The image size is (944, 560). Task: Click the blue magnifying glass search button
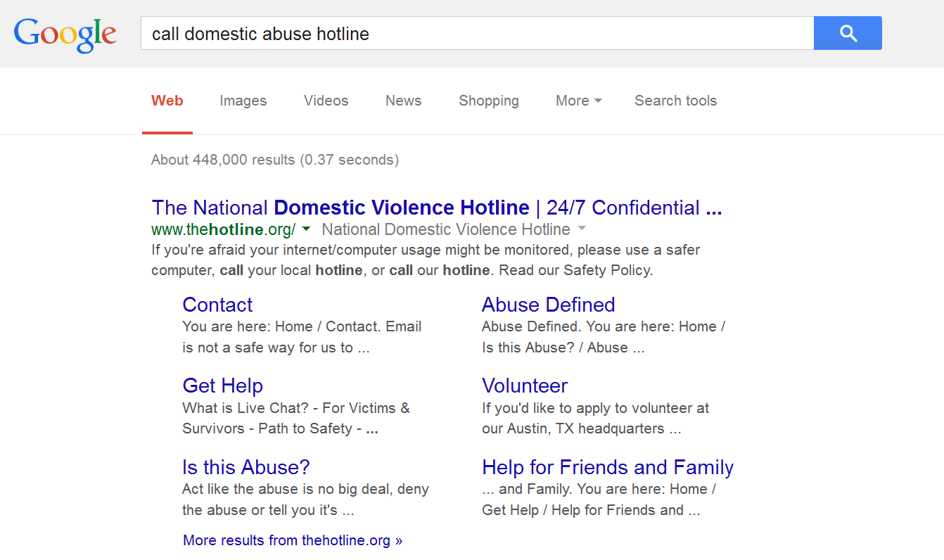point(847,33)
